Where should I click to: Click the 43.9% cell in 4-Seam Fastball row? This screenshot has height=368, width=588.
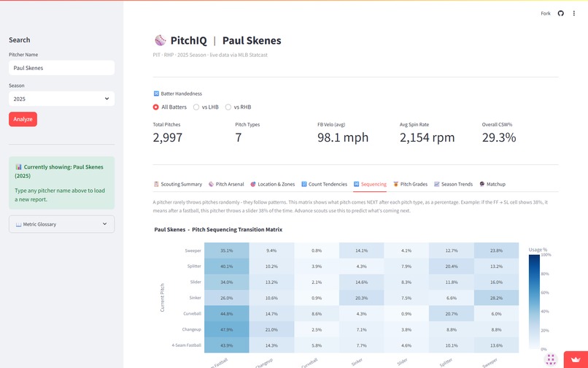[226, 345]
